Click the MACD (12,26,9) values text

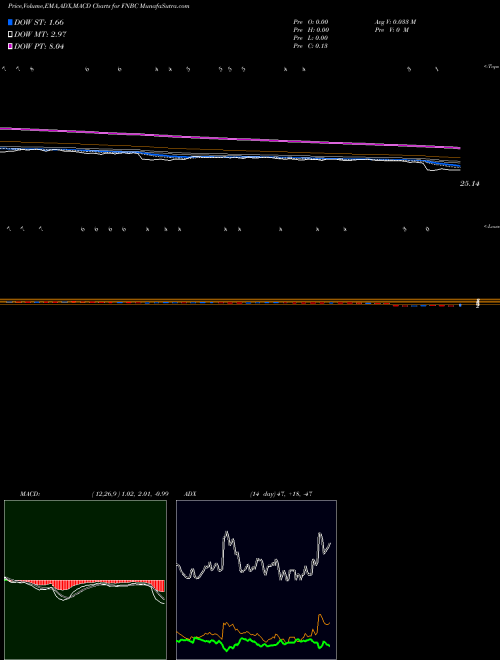click(x=130, y=494)
